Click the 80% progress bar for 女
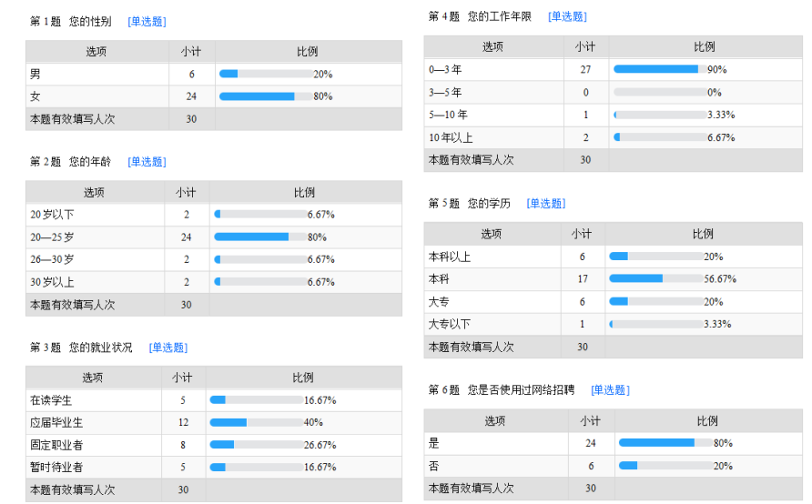 [x=266, y=96]
